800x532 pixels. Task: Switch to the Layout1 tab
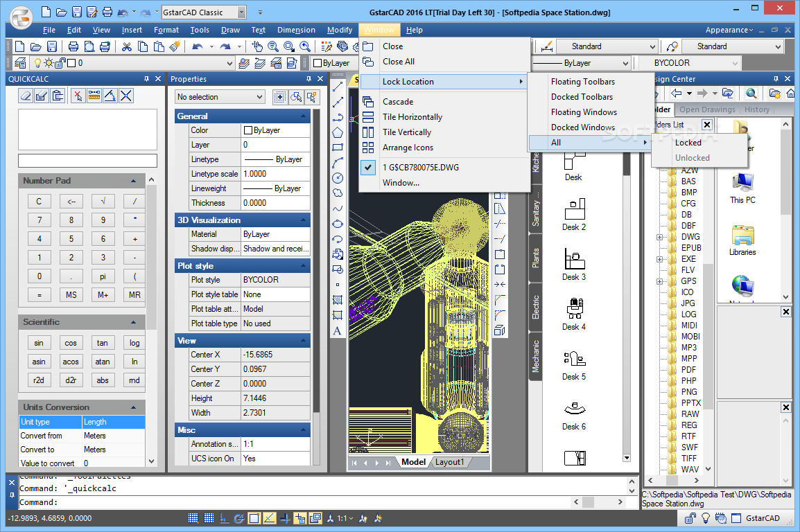click(449, 462)
